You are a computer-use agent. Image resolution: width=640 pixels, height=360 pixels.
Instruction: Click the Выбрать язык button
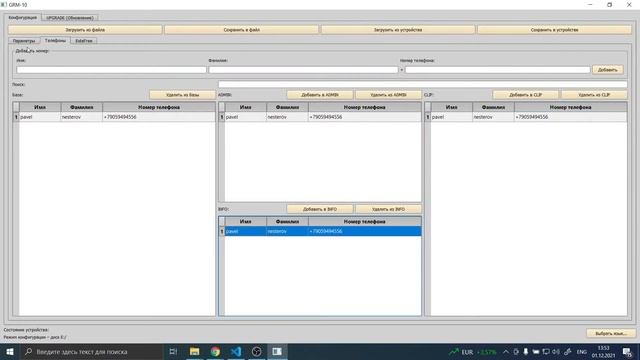[x=611, y=333]
